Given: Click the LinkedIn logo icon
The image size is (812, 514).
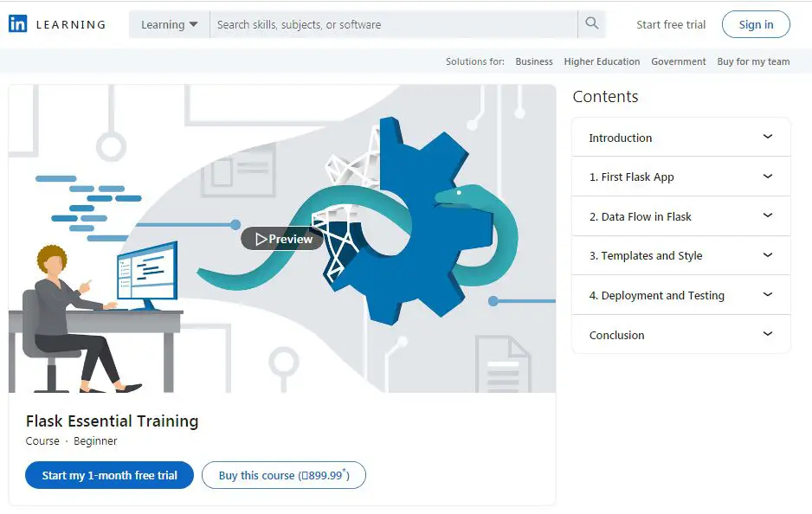Looking at the screenshot, I should pyautogui.click(x=18, y=24).
